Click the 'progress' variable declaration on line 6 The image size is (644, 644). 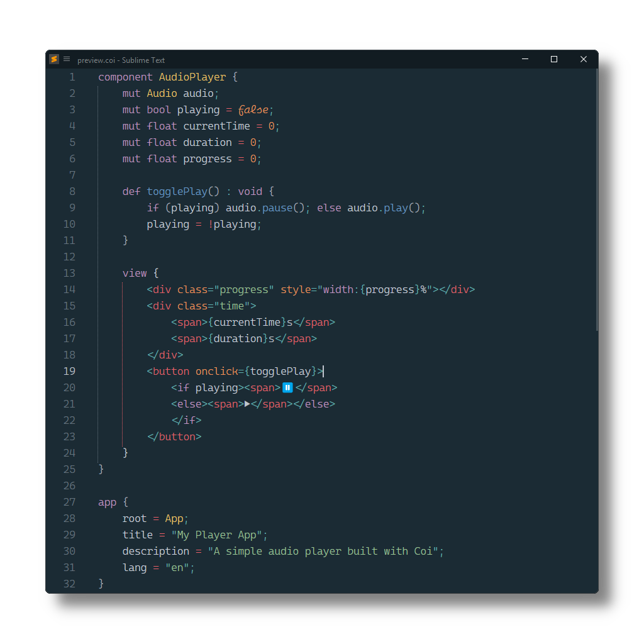208,159
